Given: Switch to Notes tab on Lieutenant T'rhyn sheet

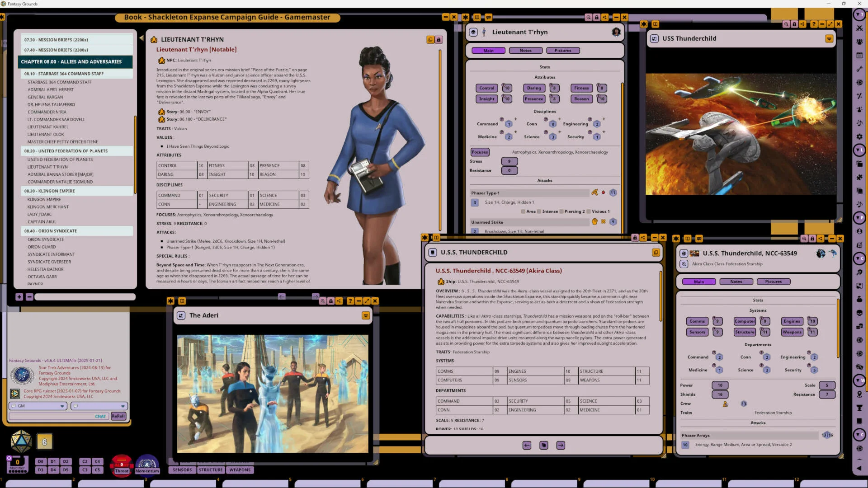Looking at the screenshot, I should [x=525, y=51].
